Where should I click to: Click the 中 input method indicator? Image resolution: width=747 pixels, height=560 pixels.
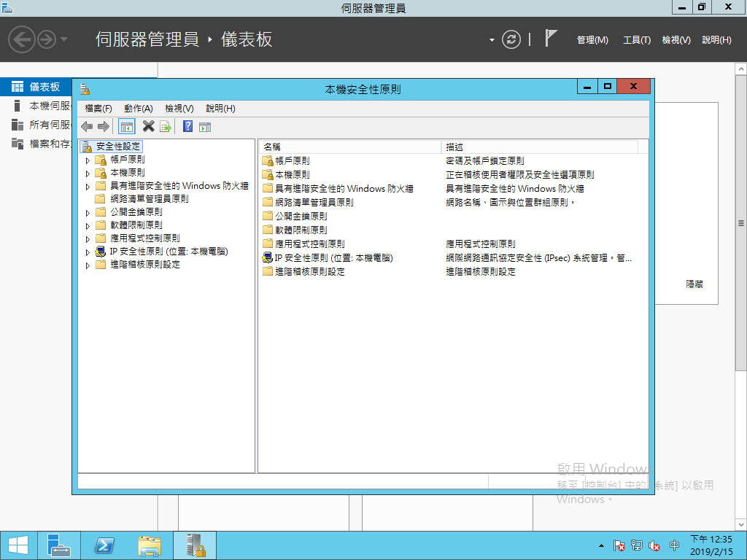pos(675,545)
